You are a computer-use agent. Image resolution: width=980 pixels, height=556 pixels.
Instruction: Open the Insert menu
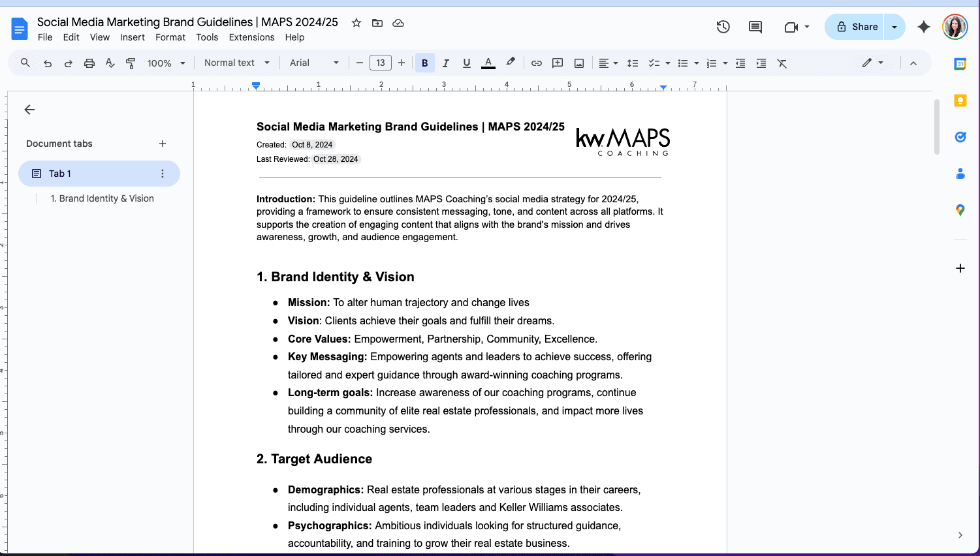132,37
